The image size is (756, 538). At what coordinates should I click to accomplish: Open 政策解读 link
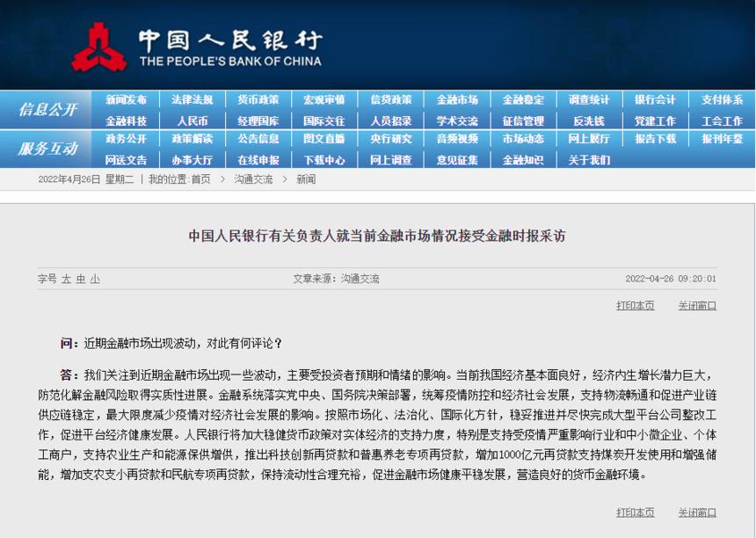click(x=192, y=139)
